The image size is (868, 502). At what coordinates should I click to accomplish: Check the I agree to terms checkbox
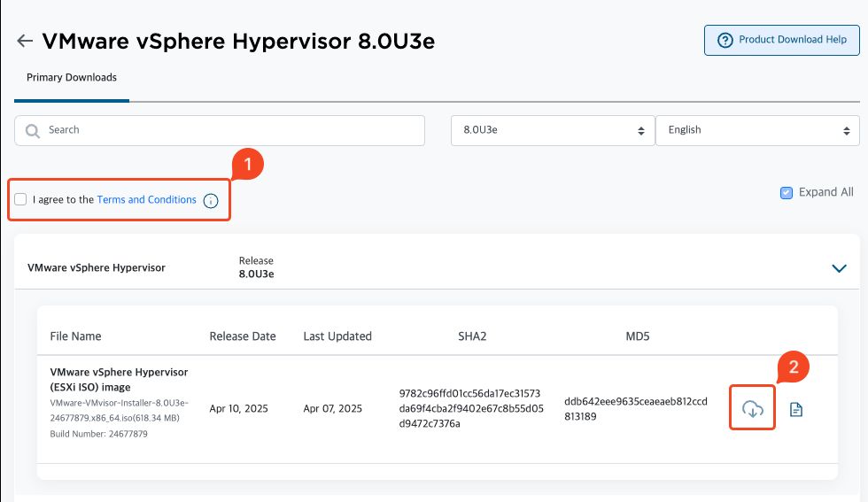pos(20,199)
